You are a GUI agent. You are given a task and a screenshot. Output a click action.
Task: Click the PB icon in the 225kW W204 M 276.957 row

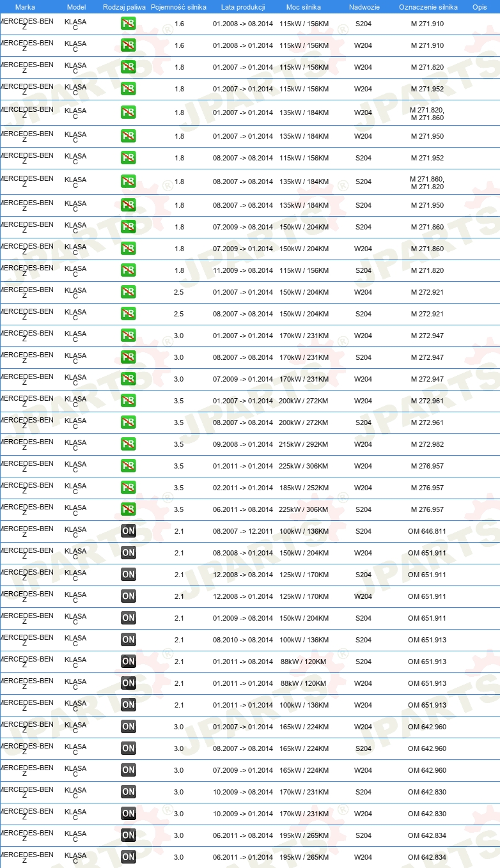pos(129,466)
